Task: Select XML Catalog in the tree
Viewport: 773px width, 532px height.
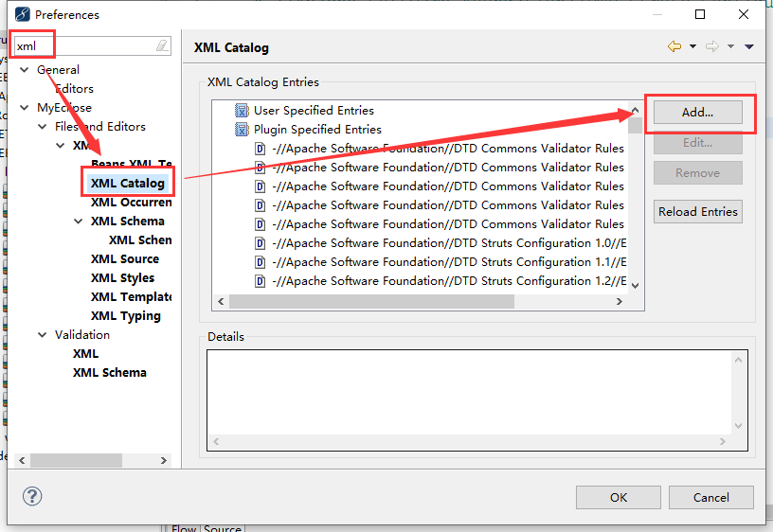Action: click(x=128, y=184)
